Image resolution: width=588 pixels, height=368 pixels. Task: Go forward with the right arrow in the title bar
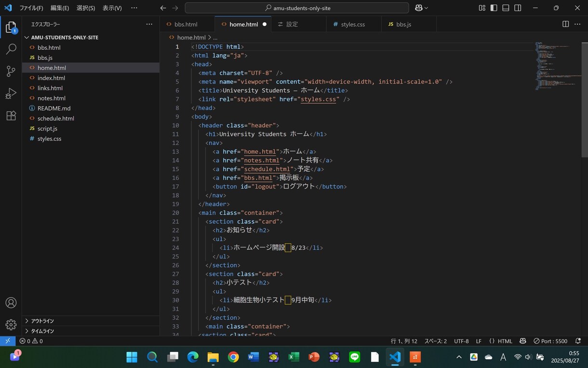pyautogui.click(x=175, y=8)
